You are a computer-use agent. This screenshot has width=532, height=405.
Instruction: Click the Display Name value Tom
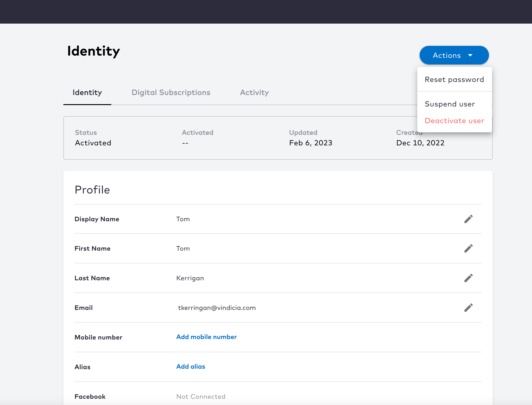coord(183,219)
